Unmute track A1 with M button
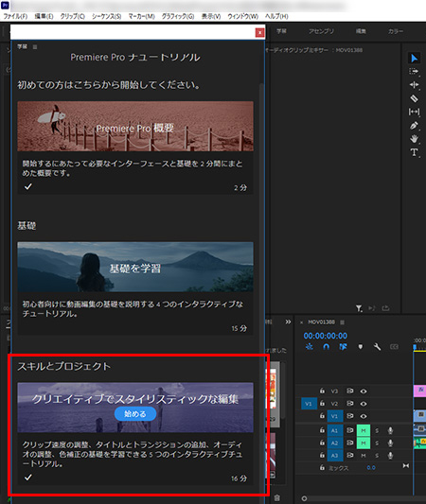This screenshot has height=504, width=426. (x=364, y=430)
